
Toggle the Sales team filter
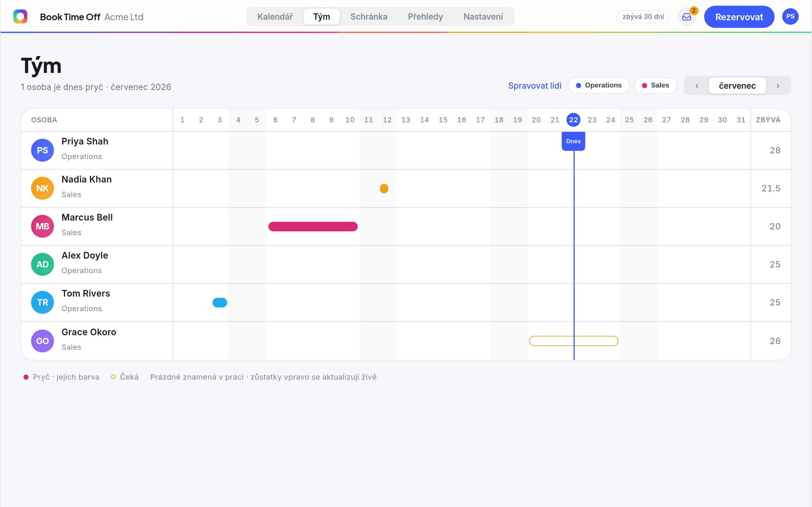tap(655, 86)
